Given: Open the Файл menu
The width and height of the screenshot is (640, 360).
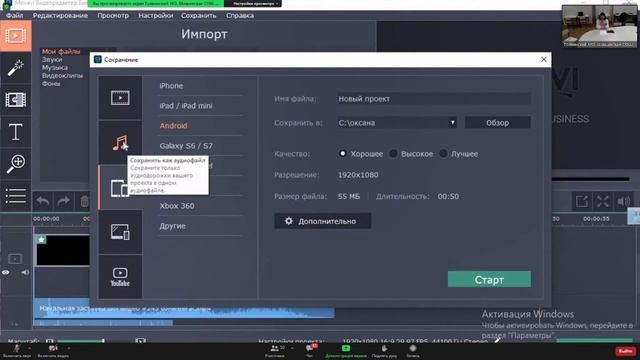Looking at the screenshot, I should click(x=15, y=16).
